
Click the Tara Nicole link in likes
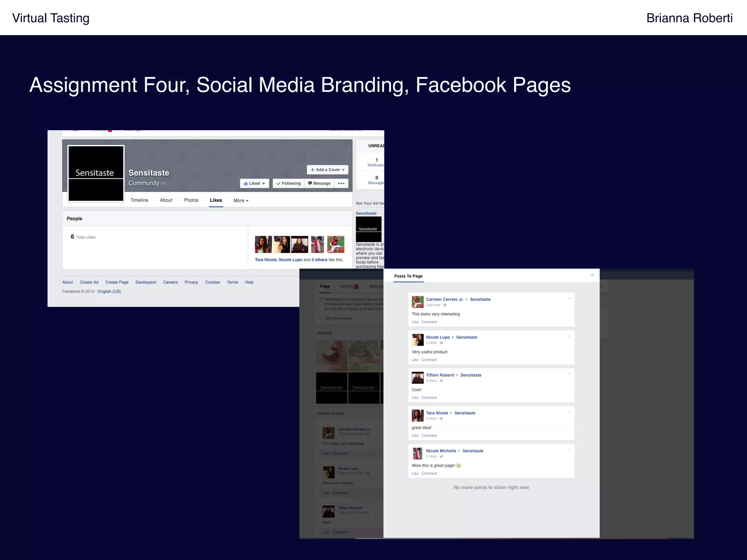click(x=266, y=260)
